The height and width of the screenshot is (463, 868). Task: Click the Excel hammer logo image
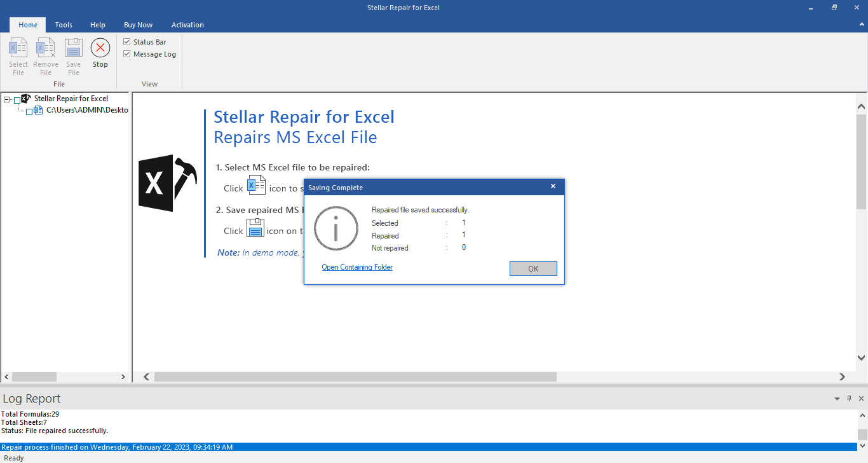167,183
